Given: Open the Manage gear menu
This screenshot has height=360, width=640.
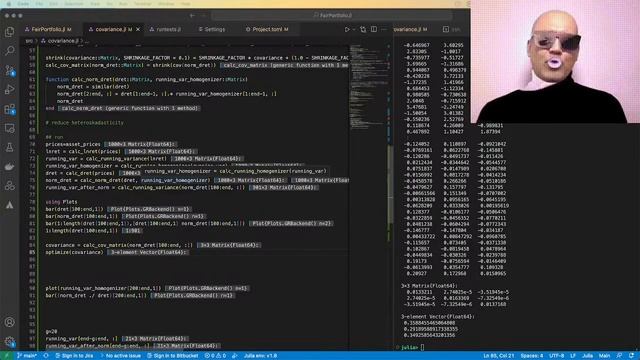Looking at the screenshot, I should (9, 342).
